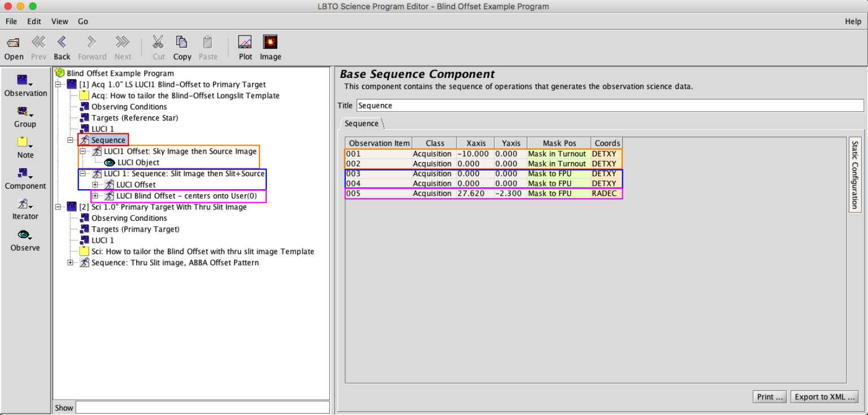Add a Group from sidebar
The image size is (868, 415).
click(x=25, y=117)
